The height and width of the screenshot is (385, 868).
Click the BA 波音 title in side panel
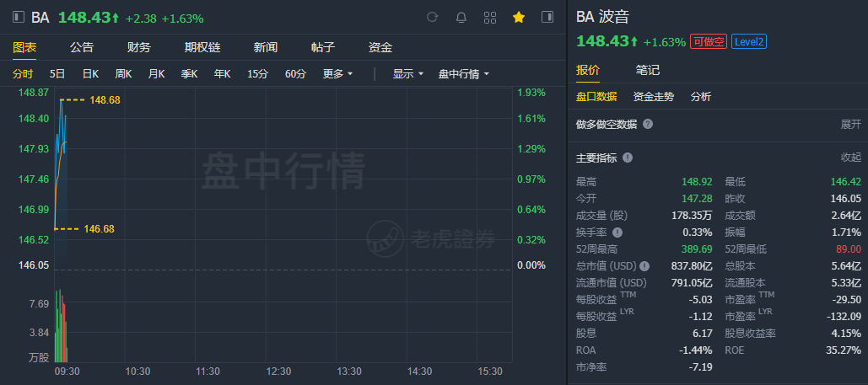pyautogui.click(x=603, y=16)
